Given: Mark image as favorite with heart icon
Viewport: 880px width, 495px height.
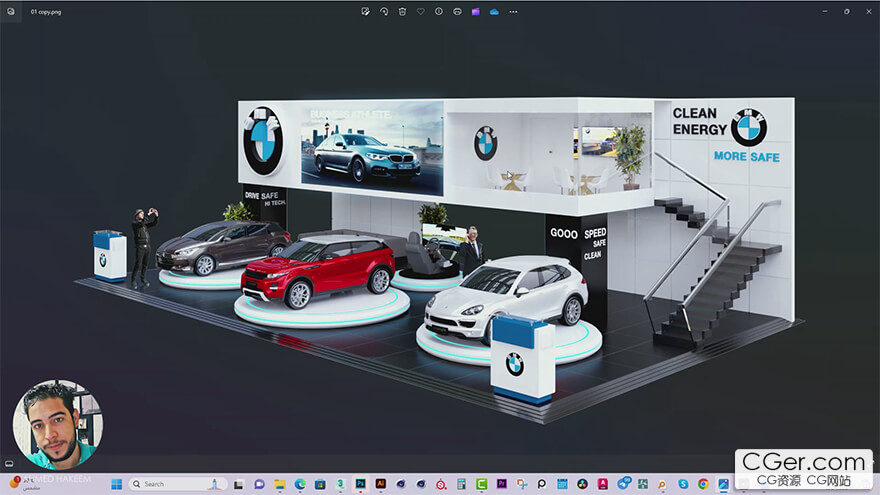Looking at the screenshot, I should 420,11.
